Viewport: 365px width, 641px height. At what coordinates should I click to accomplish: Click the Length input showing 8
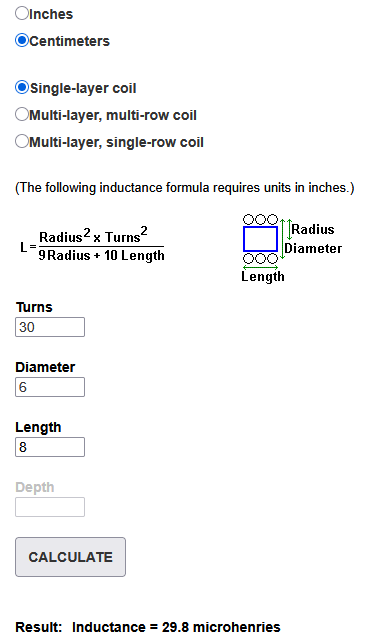click(50, 447)
